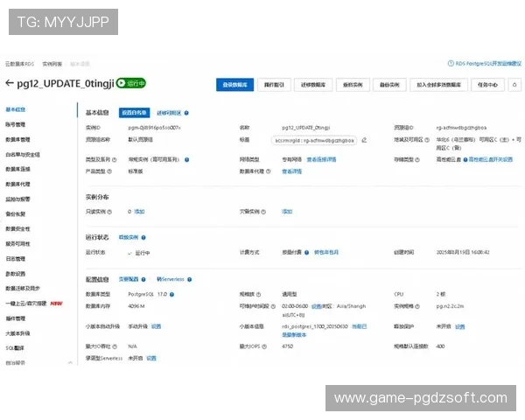This screenshot has height=420, width=525.
Task: Click the 实例列表 breadcrumb
Action: click(x=52, y=64)
